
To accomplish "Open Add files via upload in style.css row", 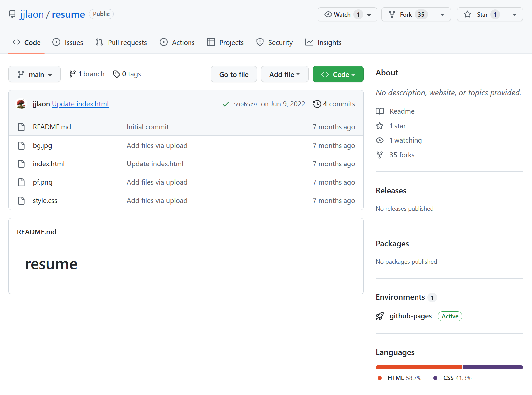I will (x=157, y=201).
